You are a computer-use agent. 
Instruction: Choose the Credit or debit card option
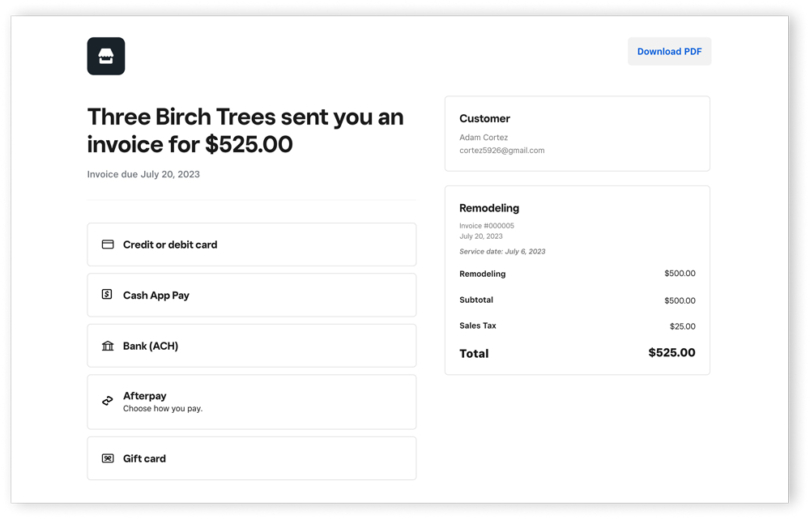click(251, 244)
